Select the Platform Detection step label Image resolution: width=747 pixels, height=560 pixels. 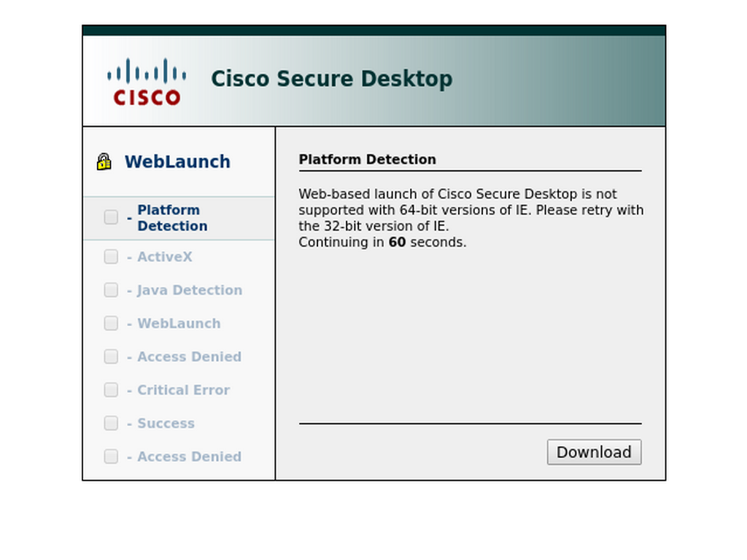[x=172, y=217]
